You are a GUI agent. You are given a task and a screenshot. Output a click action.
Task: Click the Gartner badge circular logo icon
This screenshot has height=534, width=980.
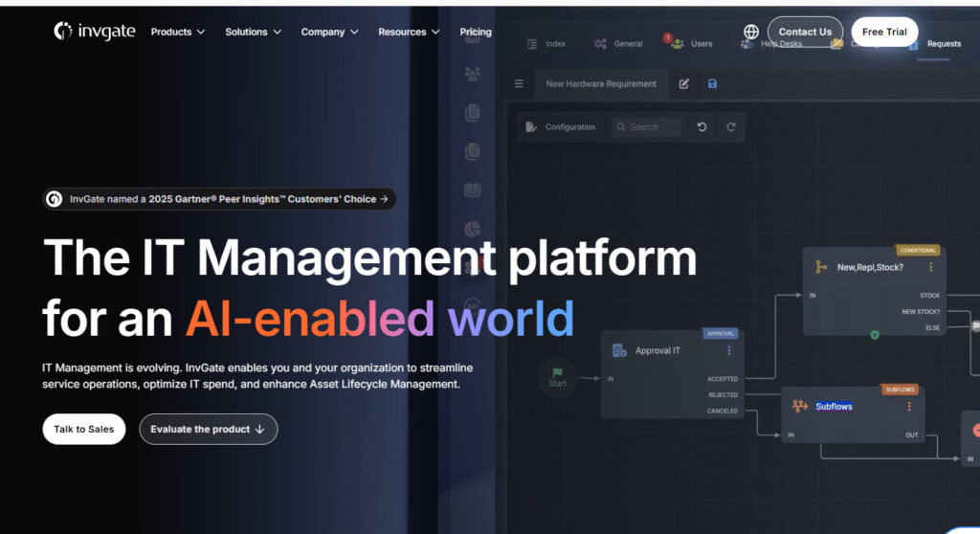55,199
